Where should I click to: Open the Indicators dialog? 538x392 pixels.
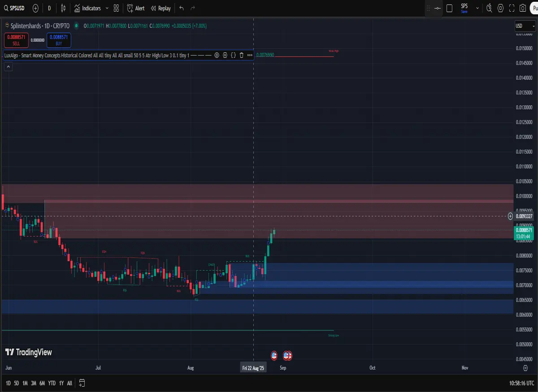point(87,8)
